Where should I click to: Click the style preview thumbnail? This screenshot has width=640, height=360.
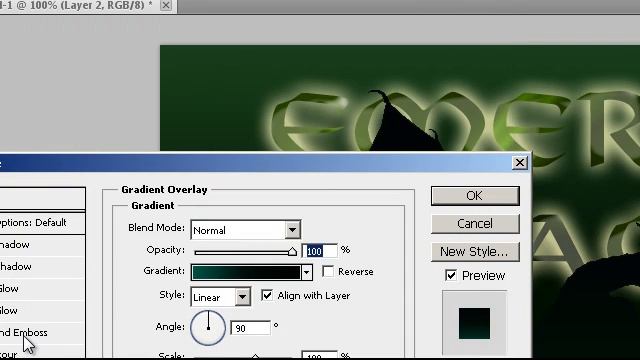[474, 323]
